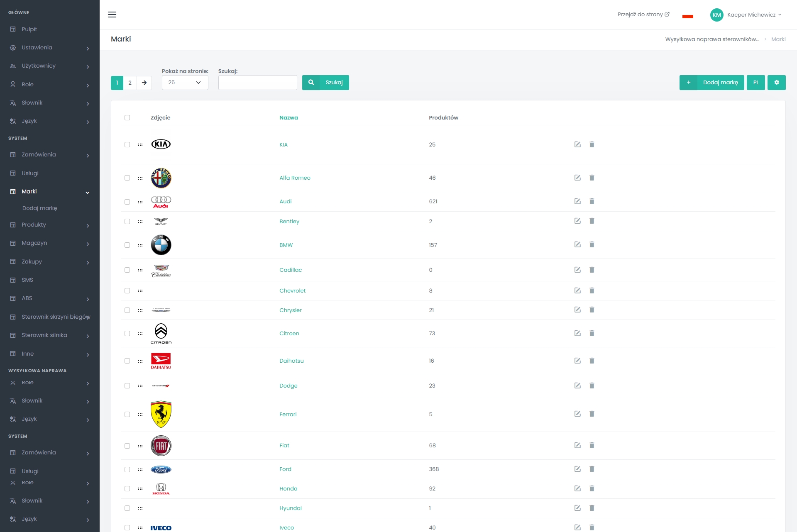Check the Alfa Romeo row checkbox
Screen dimensions: 797x532
[127, 178]
